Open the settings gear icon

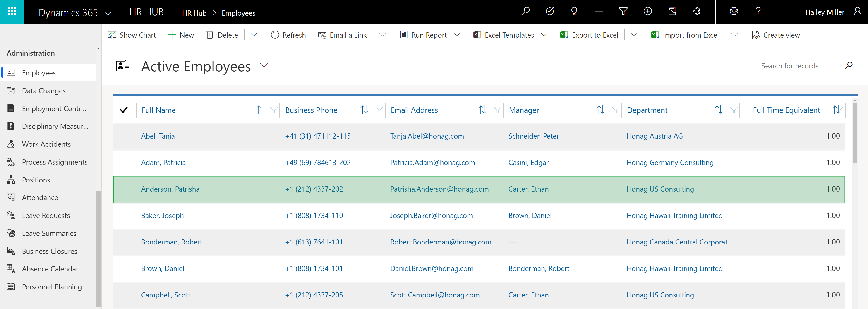pos(734,12)
